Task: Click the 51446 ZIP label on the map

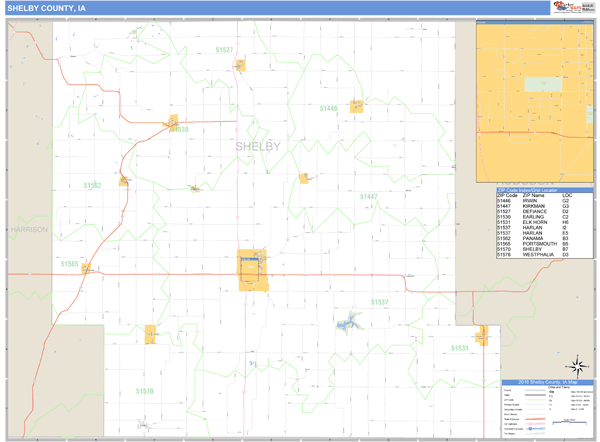Action: pos(329,108)
